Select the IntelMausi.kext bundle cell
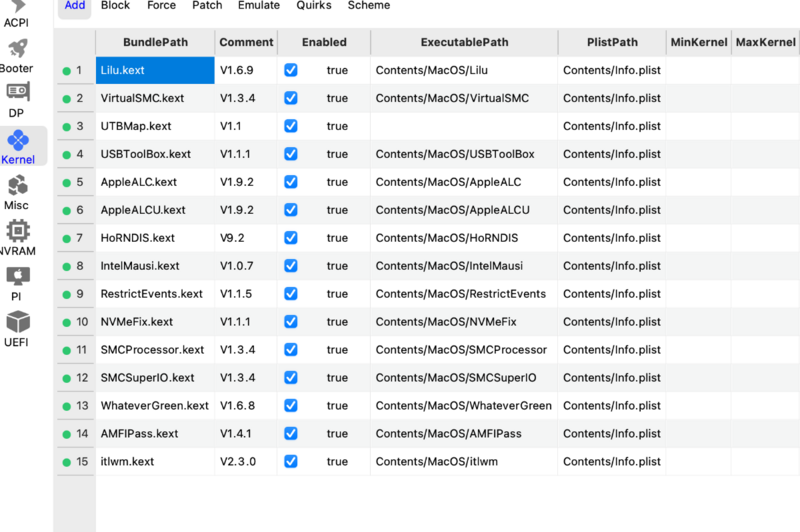Screen dimensions: 800x532 155,266
